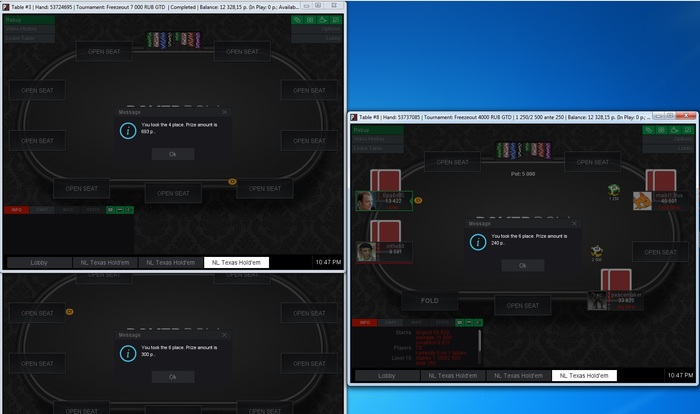
Task: Select the CHAT tab in Table #8
Action: click(391, 322)
